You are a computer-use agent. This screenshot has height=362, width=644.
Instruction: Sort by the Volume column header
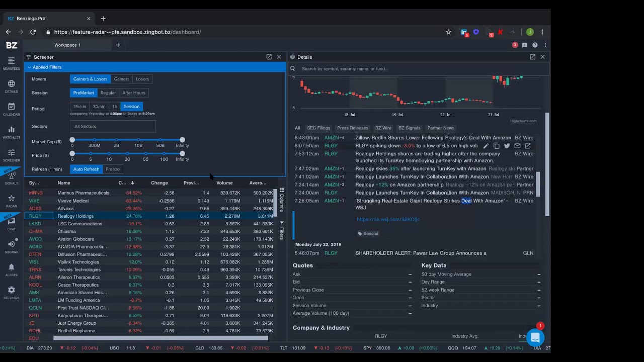[x=224, y=183]
